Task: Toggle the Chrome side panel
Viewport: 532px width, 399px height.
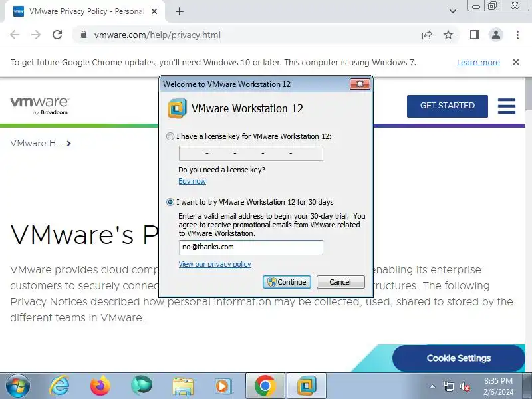Action: point(475,35)
